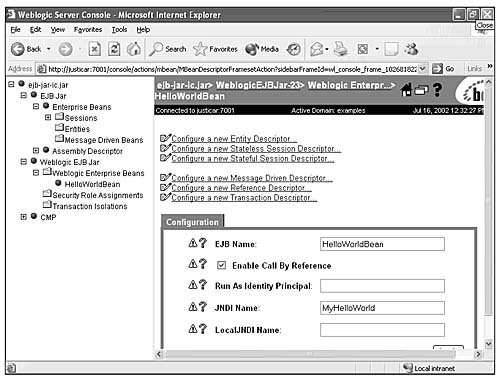Open the File menu
This screenshot has width=500, height=382.
pos(15,30)
